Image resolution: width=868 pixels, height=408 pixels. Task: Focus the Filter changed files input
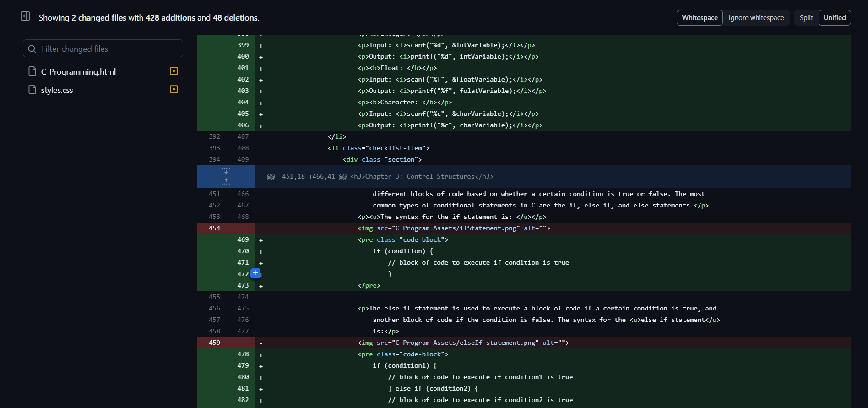pos(103,49)
